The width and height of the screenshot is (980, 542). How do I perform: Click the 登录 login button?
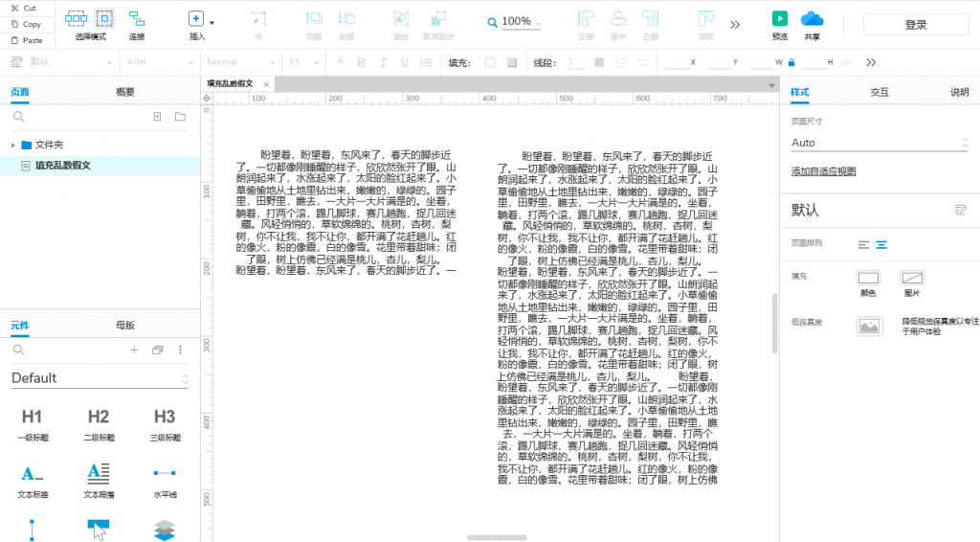pos(916,25)
